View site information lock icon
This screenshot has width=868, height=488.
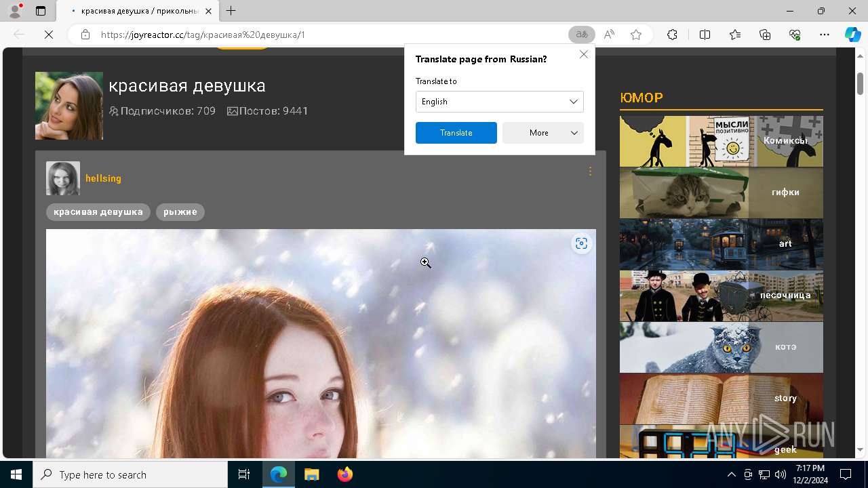point(85,35)
